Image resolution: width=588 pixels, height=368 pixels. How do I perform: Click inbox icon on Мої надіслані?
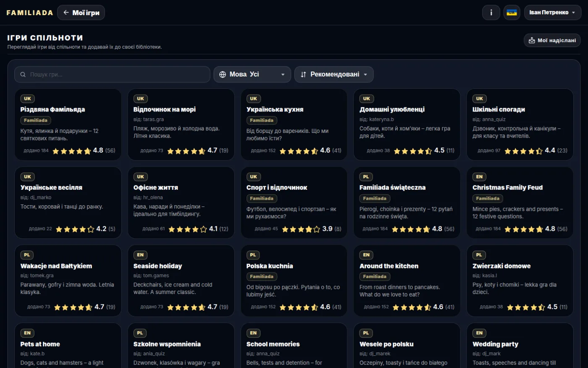532,40
